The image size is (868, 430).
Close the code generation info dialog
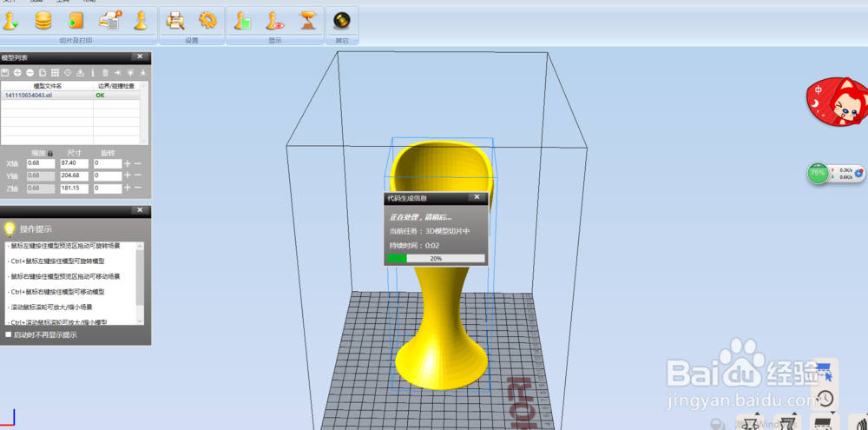477,197
